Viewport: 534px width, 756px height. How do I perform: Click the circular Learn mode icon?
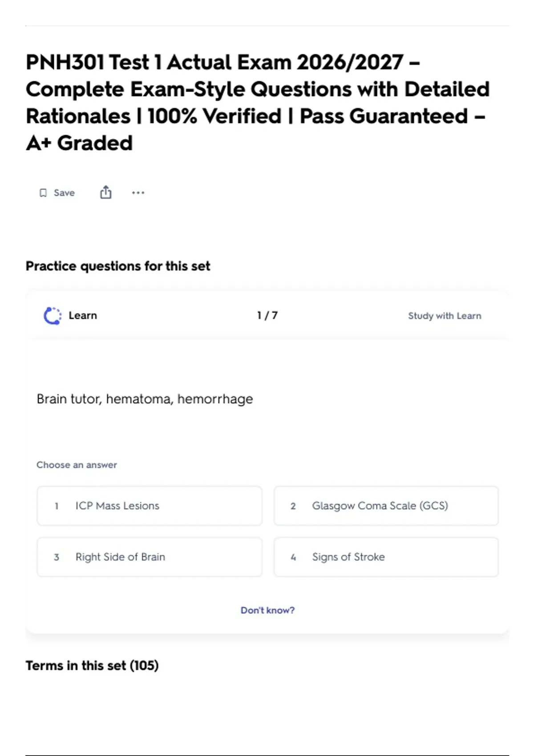coord(53,316)
